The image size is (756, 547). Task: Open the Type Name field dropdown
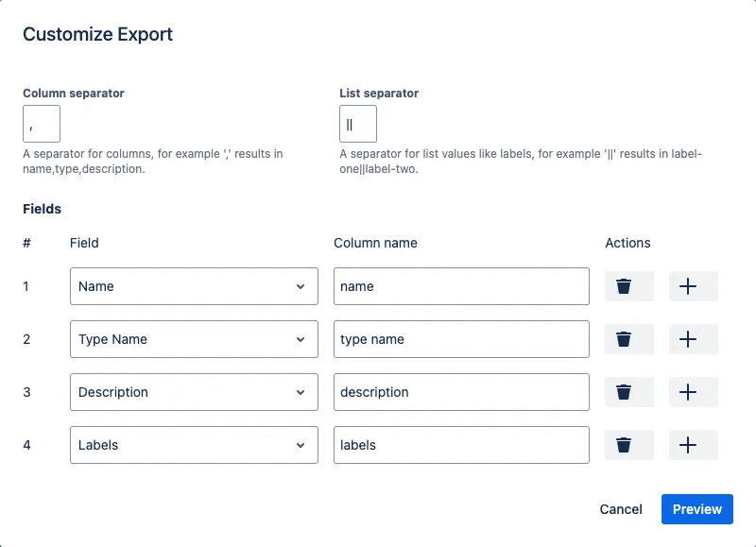click(x=194, y=339)
